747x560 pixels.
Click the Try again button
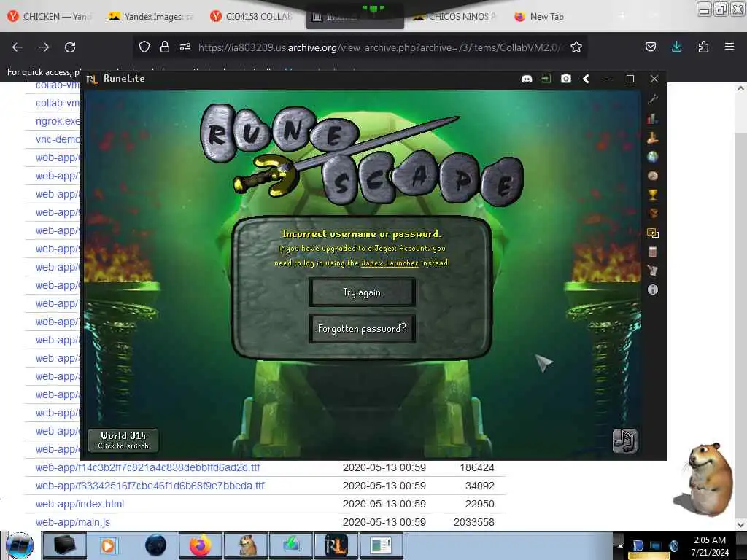coord(362,292)
